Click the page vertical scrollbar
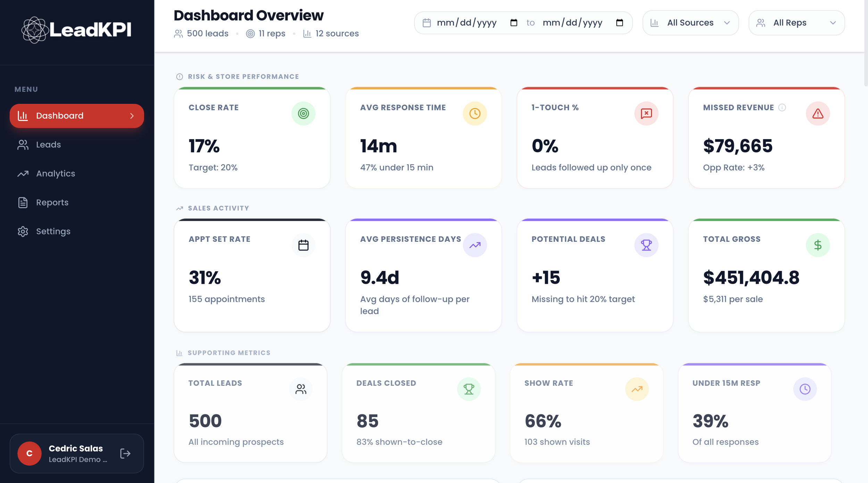The image size is (868, 483). [x=866, y=43]
